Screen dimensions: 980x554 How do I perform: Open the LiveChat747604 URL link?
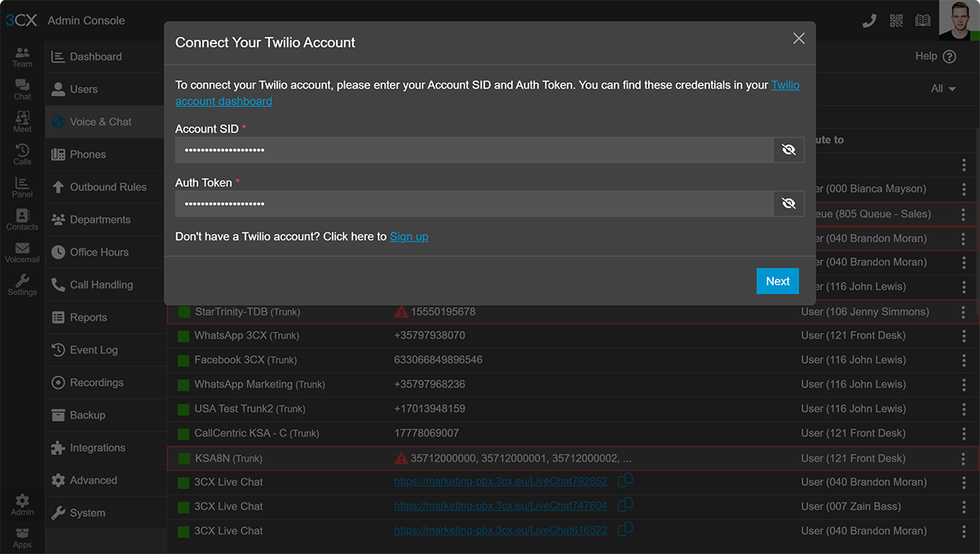501,506
